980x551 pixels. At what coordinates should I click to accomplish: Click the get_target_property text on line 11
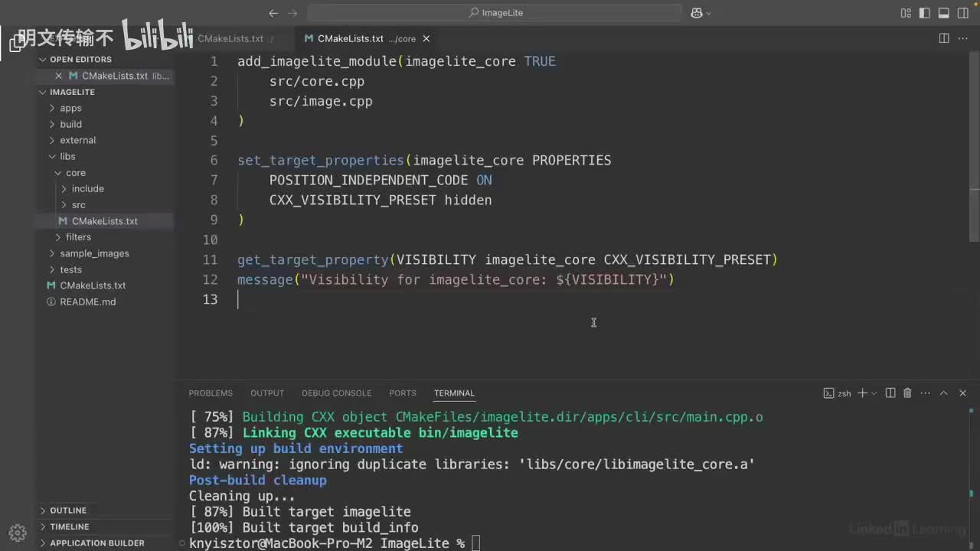312,260
